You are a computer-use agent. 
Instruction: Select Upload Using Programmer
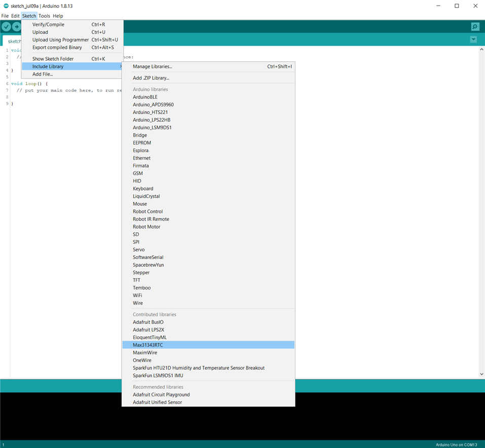click(72, 40)
